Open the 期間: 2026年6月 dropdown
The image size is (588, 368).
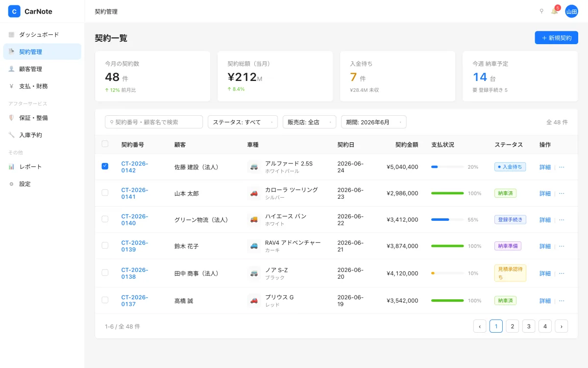click(x=374, y=122)
